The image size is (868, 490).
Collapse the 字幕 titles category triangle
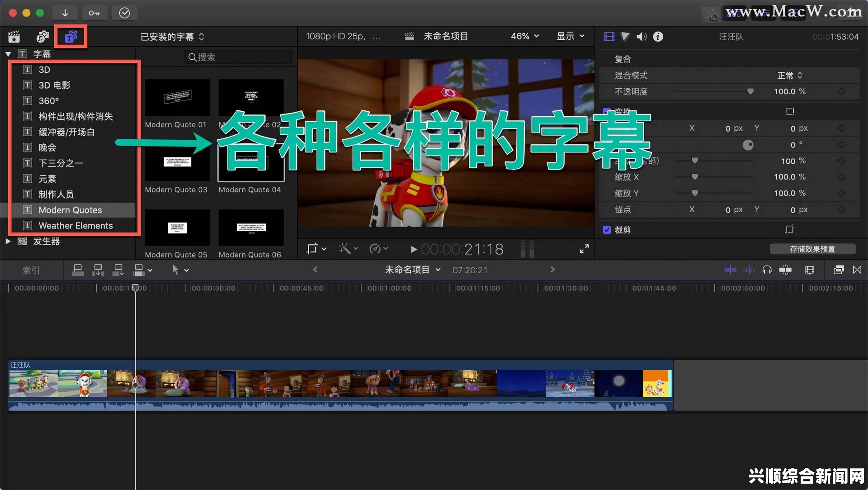8,54
